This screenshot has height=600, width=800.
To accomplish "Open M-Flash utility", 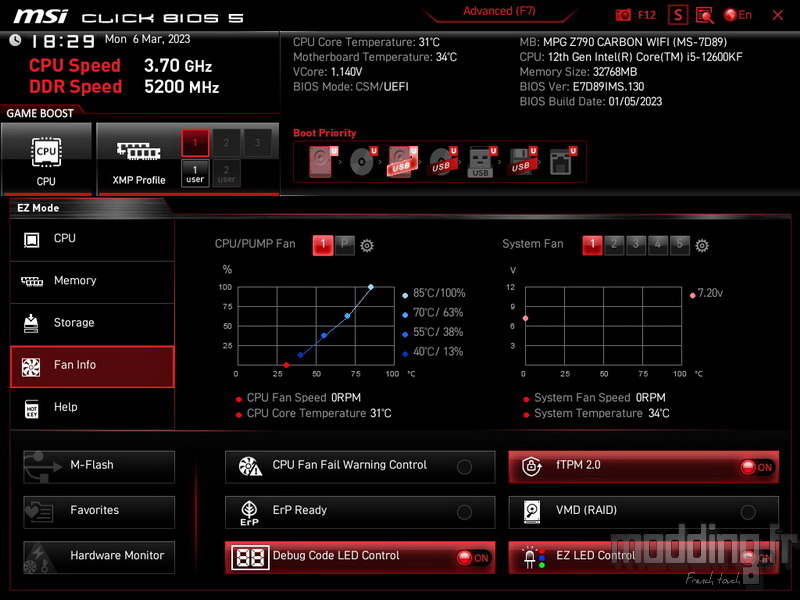I will click(x=99, y=466).
